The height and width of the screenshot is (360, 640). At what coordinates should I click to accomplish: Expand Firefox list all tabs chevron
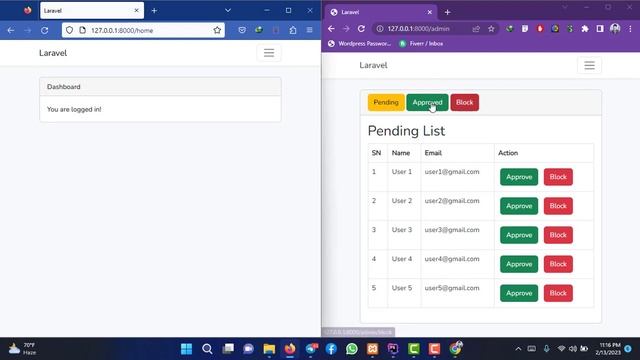click(228, 11)
